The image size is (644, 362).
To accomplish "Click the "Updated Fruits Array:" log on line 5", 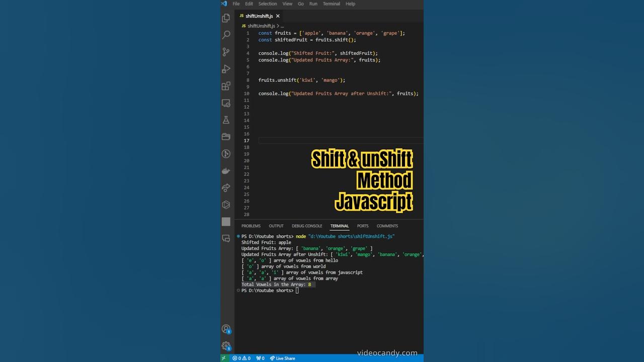I will tap(319, 60).
